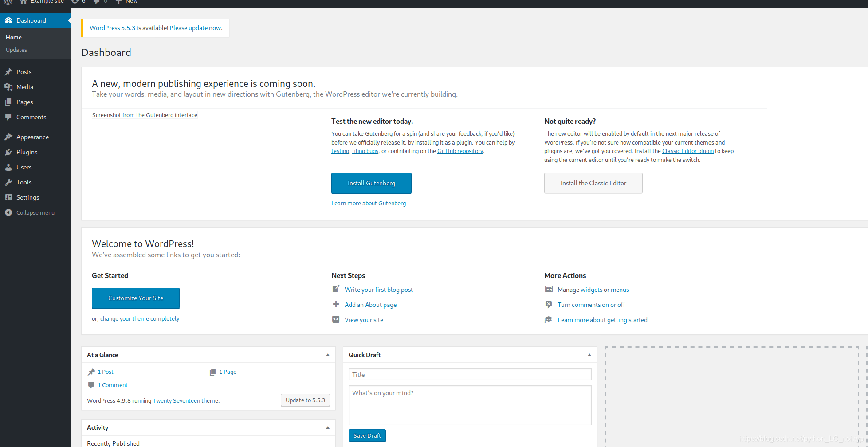Viewport: 868px width, 447px height.
Task: Click Customize Your Site button
Action: coord(136,298)
